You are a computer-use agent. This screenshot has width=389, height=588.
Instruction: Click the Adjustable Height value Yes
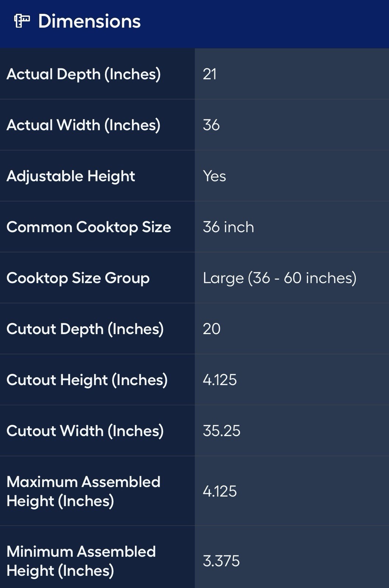214,176
